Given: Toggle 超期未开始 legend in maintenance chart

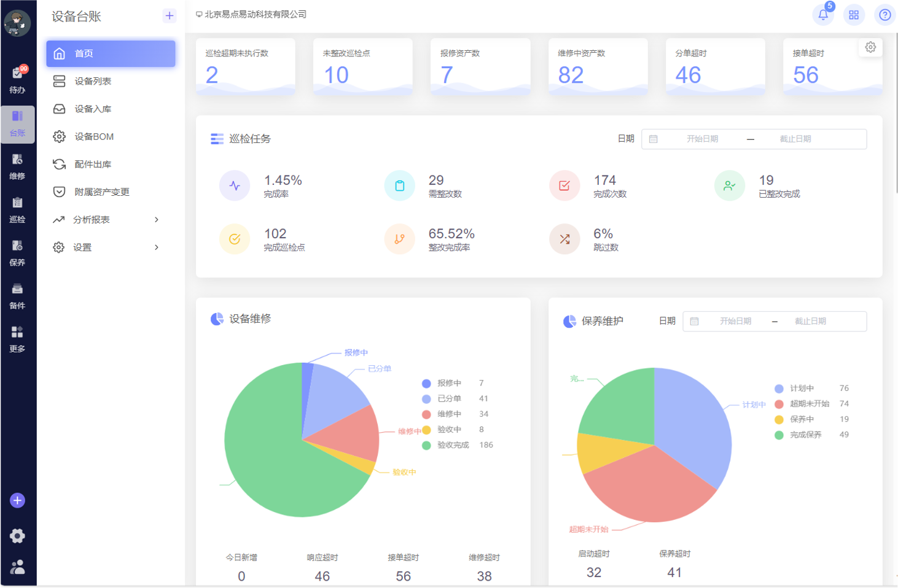Looking at the screenshot, I should [x=809, y=404].
